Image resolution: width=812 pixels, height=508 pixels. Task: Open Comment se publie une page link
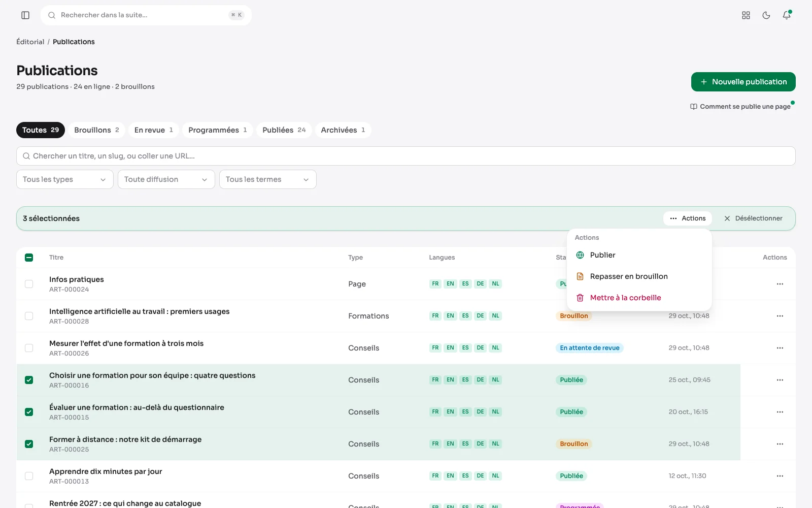click(x=740, y=107)
